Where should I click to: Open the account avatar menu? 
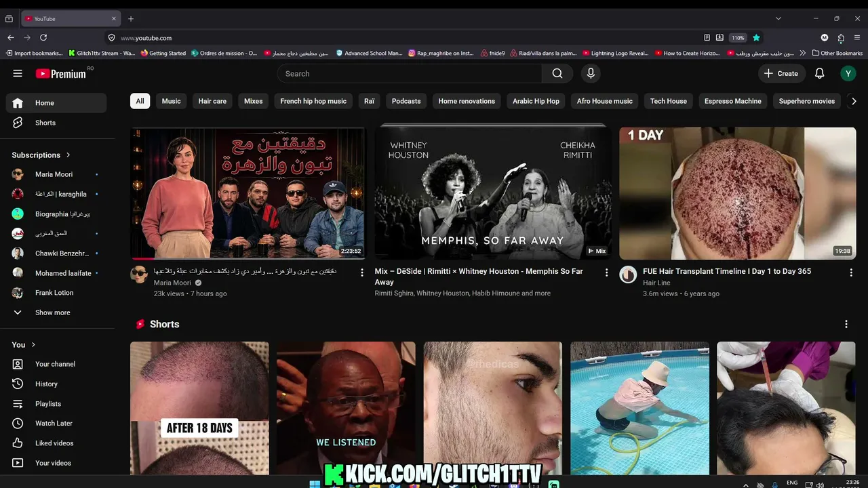(x=848, y=73)
